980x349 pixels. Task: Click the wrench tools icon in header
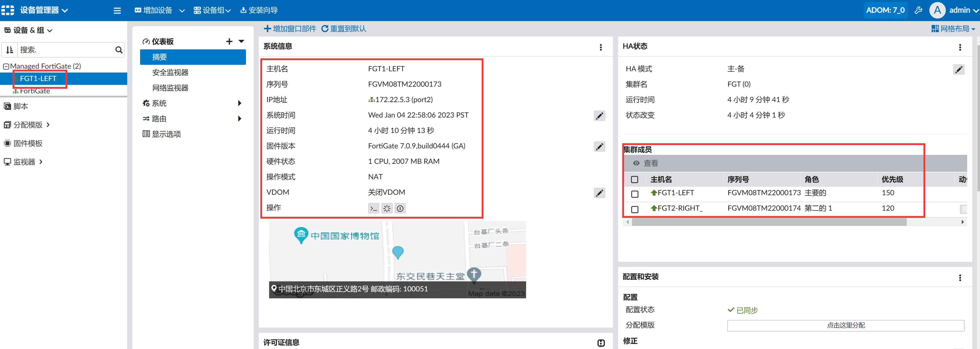pos(918,10)
